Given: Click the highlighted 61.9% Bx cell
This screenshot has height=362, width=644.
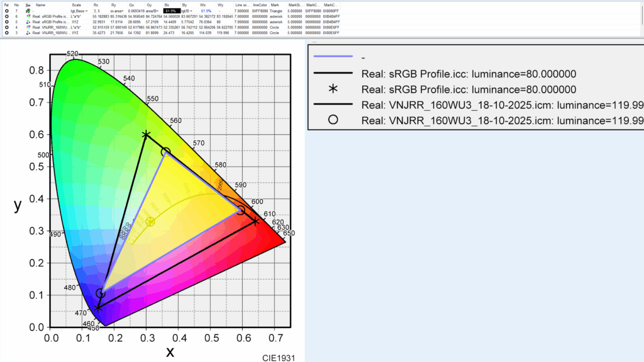Looking at the screenshot, I should pyautogui.click(x=170, y=11).
